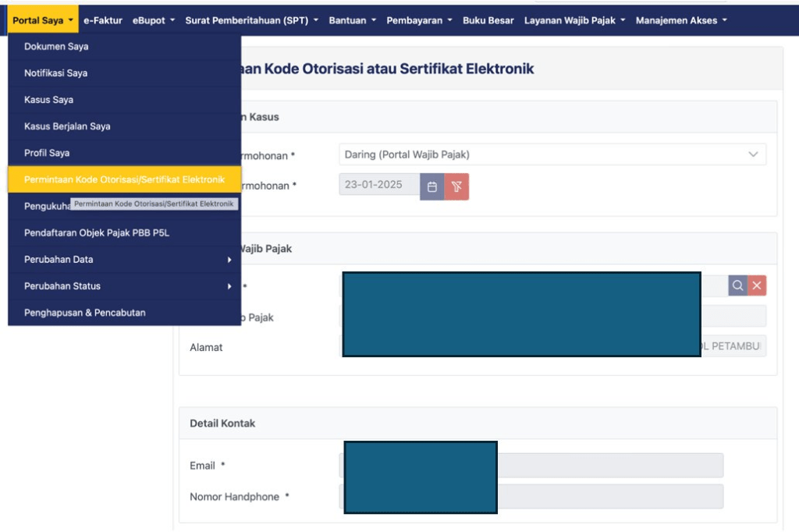Click the e-Faktur navigation link

tap(103, 20)
